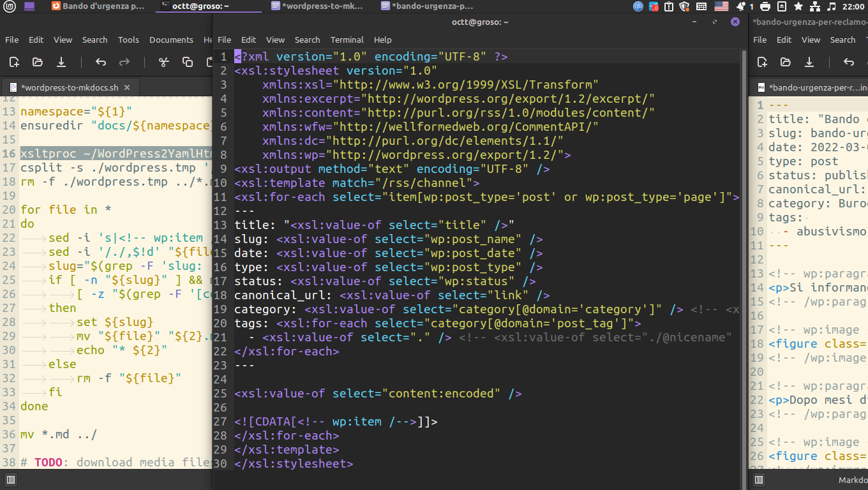The height and width of the screenshot is (490, 868).
Task: Click Redo arrow in left editor toolbar
Action: pyautogui.click(x=124, y=62)
